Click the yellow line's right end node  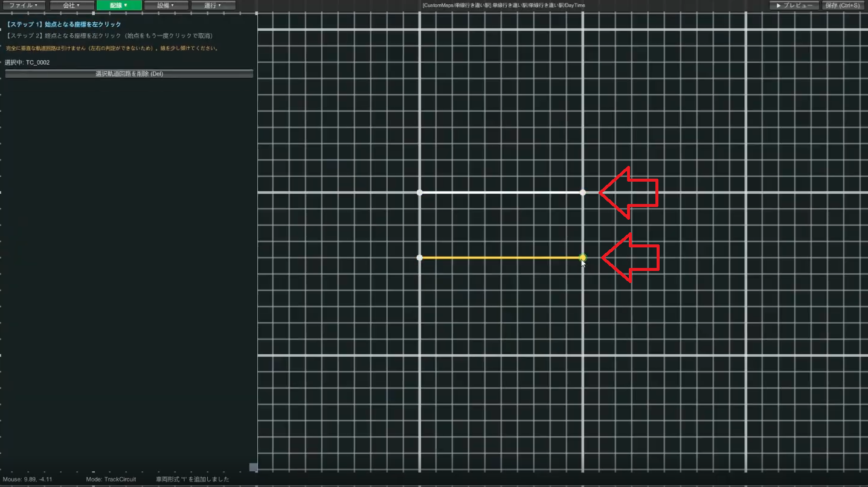(x=582, y=258)
